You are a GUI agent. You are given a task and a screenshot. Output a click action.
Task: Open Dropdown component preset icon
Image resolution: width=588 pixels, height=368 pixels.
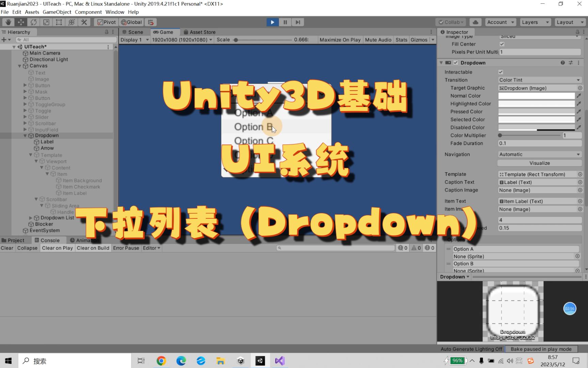(571, 63)
